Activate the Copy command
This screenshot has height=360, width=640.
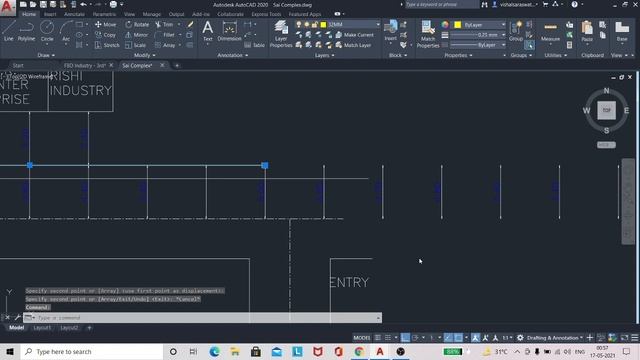click(x=105, y=35)
